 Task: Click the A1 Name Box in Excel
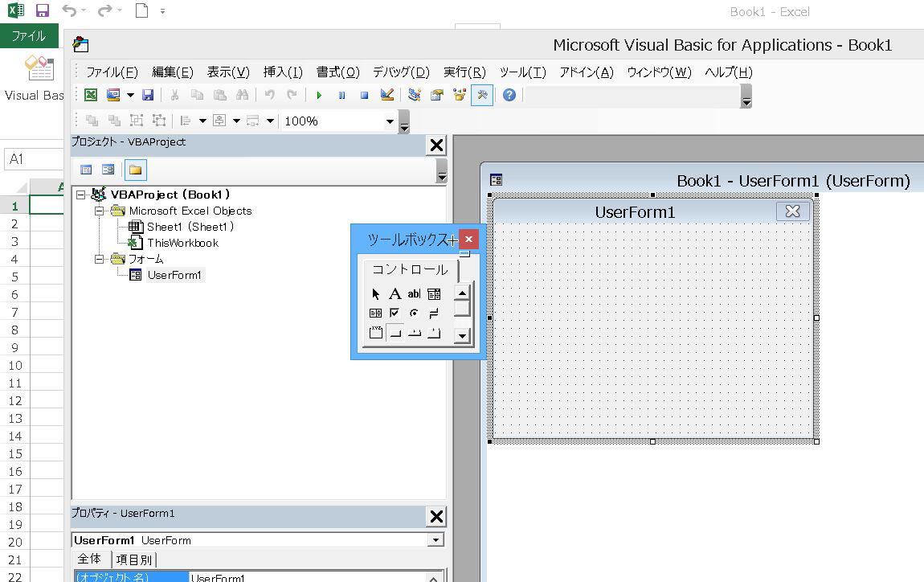pos(34,159)
